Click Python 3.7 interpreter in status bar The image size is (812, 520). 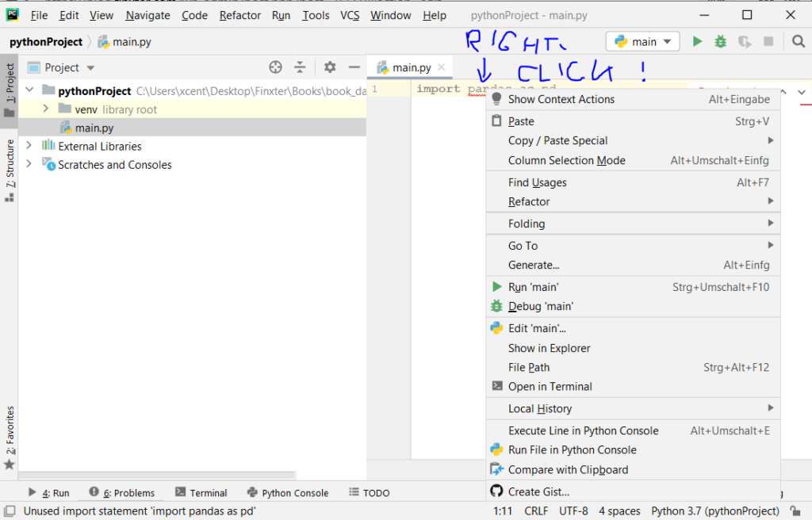click(714, 511)
